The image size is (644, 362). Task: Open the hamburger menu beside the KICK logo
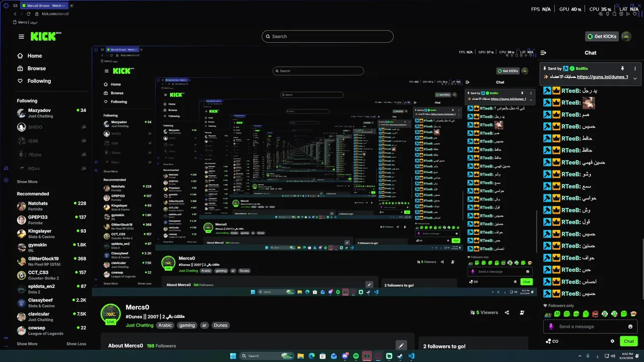(21, 36)
